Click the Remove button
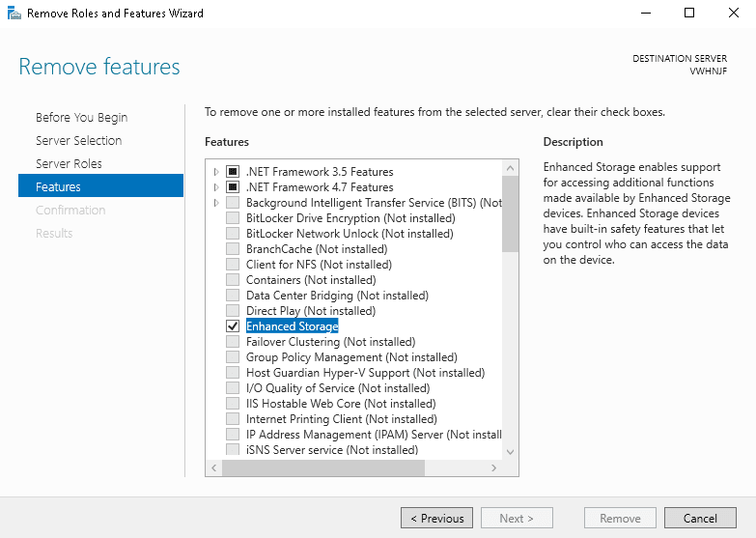Image resolution: width=756 pixels, height=538 pixels. pyautogui.click(x=620, y=518)
